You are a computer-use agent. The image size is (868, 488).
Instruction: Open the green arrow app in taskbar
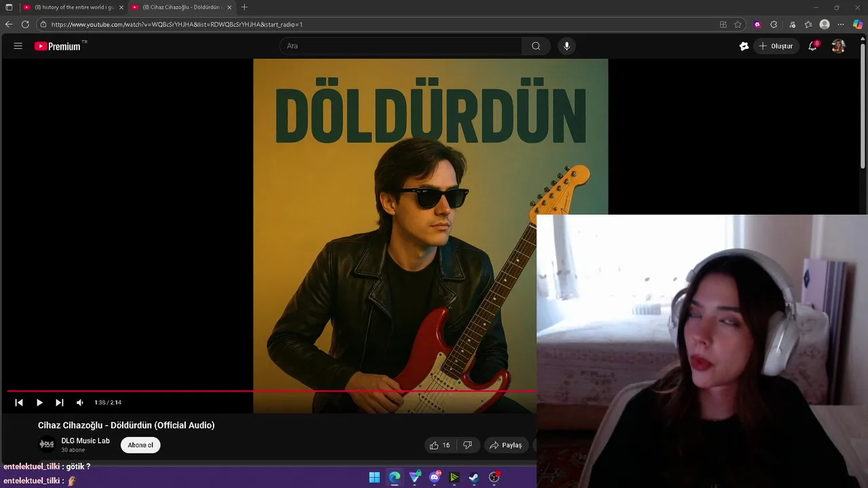coord(454,477)
